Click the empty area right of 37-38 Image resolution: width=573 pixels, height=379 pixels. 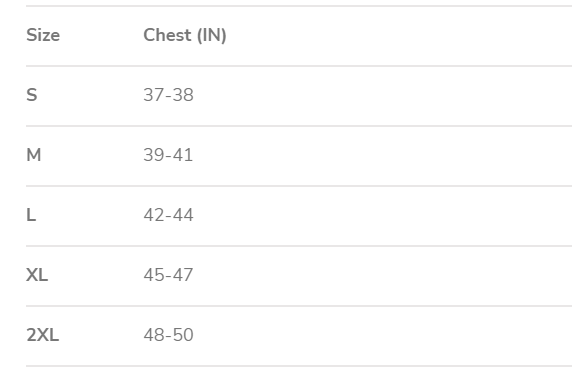click(383, 96)
